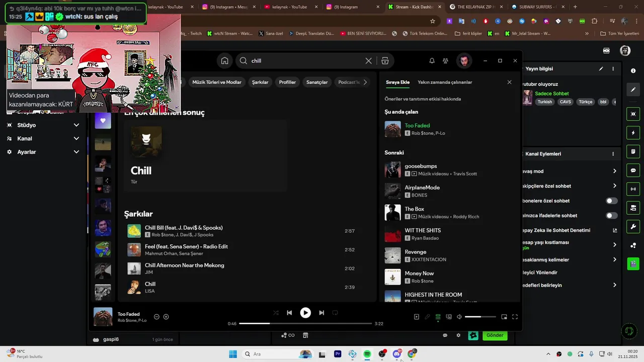Screen dimensions: 644x362
Task: Open Spotify Browse icon beside search
Action: [x=385, y=61]
